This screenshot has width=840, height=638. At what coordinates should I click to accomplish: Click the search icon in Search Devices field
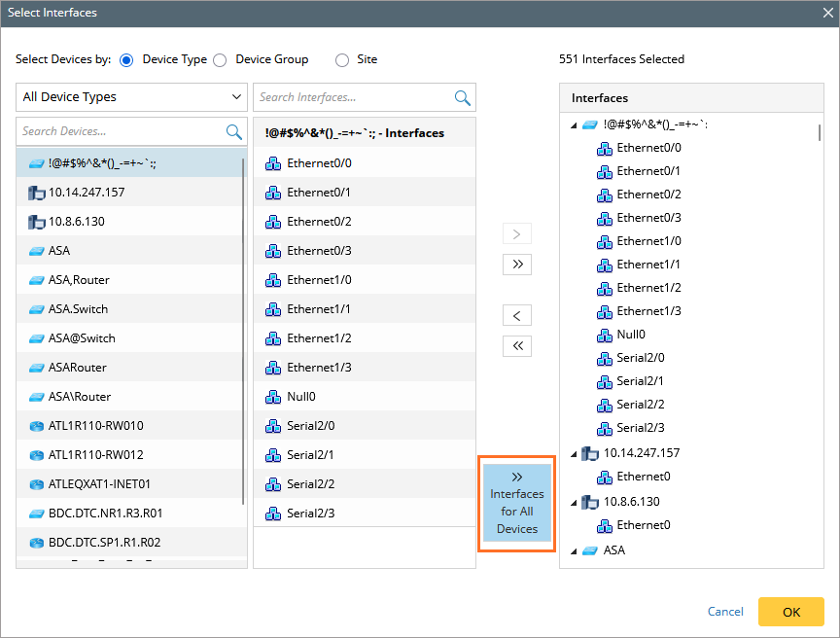233,131
